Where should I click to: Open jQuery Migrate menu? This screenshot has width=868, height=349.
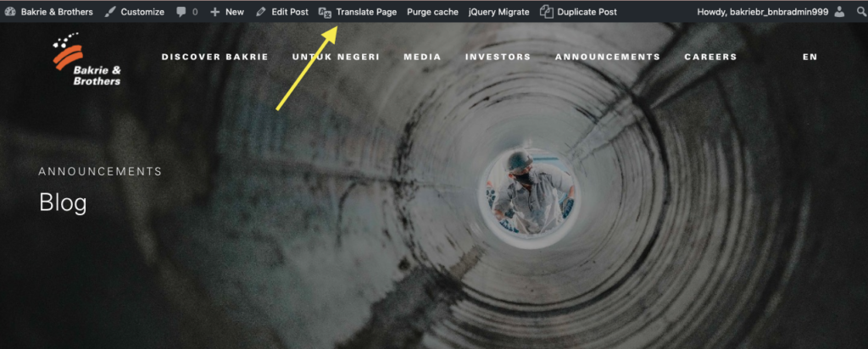click(x=498, y=12)
